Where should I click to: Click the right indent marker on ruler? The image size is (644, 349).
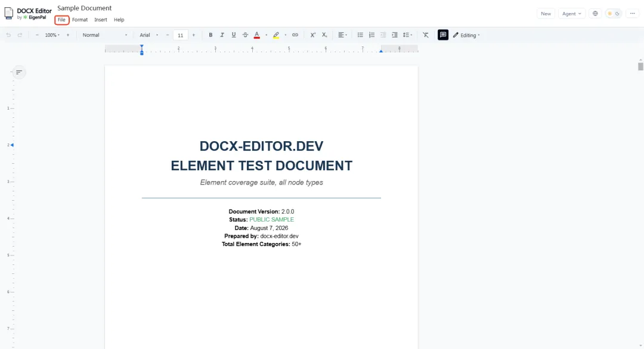click(381, 51)
